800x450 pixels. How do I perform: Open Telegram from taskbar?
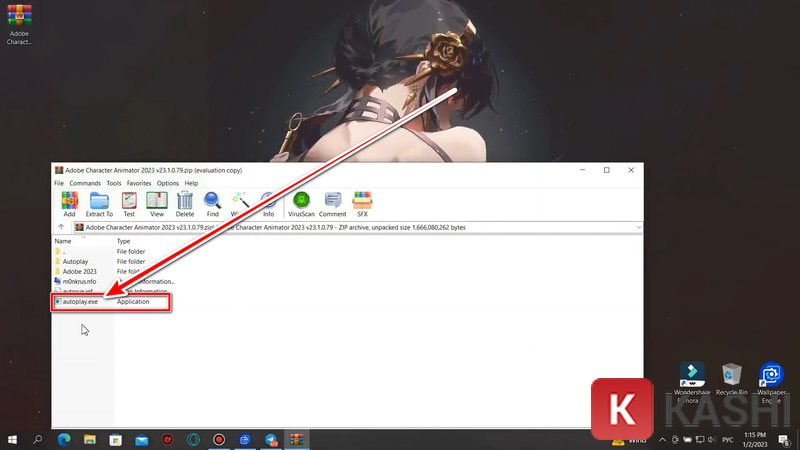(x=271, y=439)
